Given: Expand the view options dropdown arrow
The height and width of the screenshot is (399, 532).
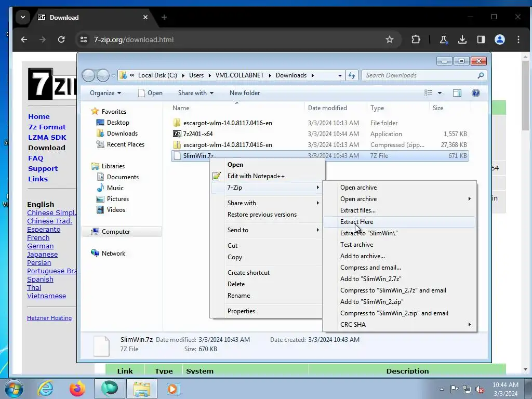Looking at the screenshot, I should pos(440,93).
